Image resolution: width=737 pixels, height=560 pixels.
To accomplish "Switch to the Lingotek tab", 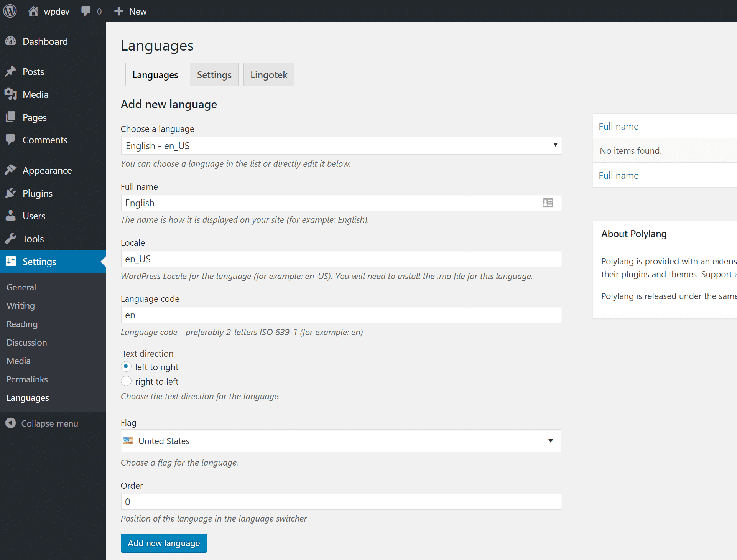I will [268, 75].
